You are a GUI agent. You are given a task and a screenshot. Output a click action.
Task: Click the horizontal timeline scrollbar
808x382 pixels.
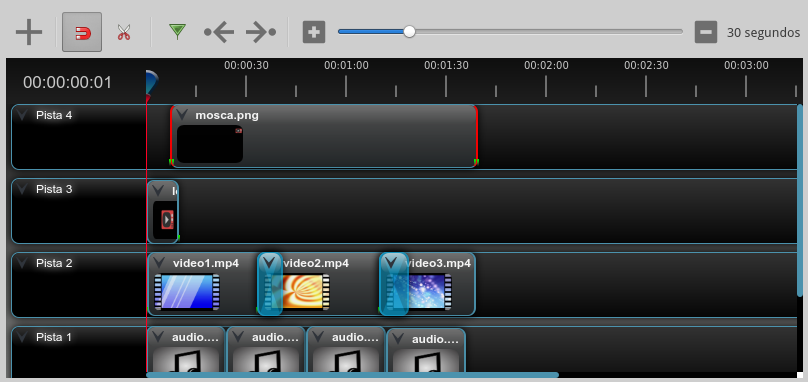[352, 375]
